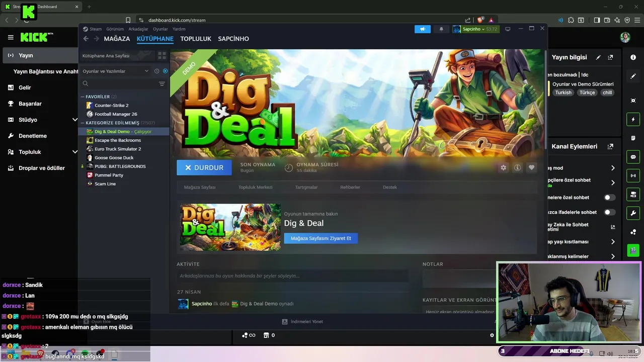Open the hidden words row ending "kelimeler" via chevron
The width and height of the screenshot is (644, 362).
613,256
